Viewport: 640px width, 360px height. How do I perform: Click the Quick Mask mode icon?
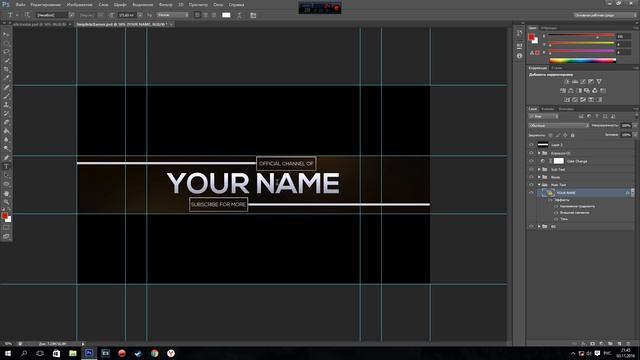pyautogui.click(x=6, y=228)
